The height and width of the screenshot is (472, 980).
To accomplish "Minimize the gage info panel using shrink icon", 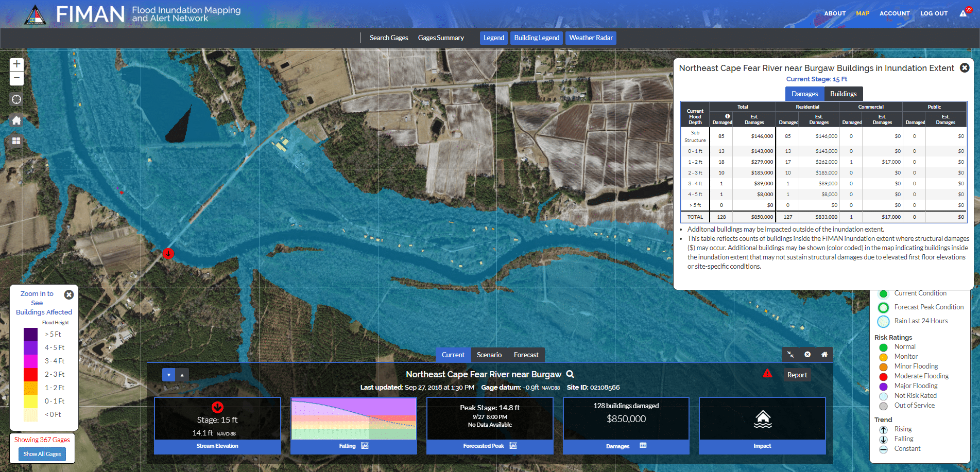I will click(790, 354).
